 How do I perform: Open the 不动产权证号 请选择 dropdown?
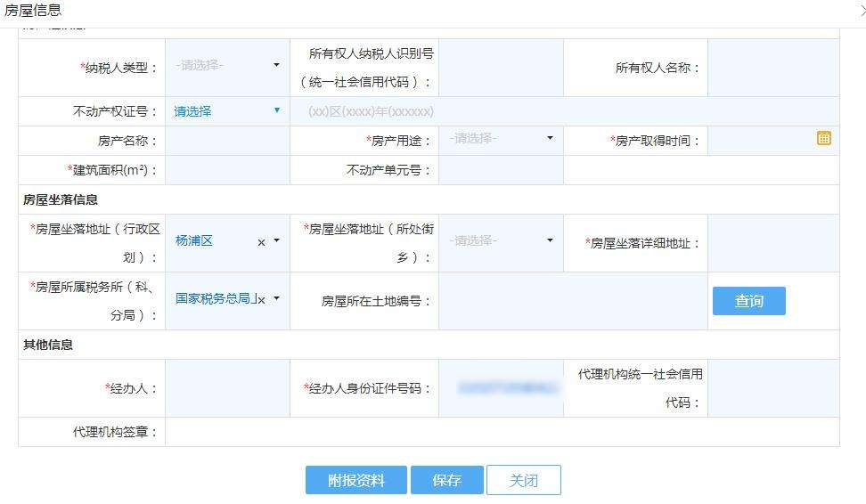(x=277, y=110)
